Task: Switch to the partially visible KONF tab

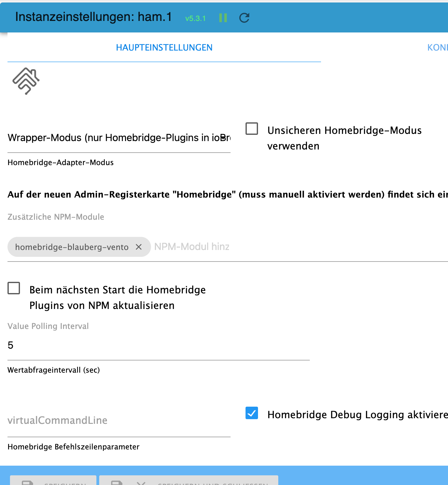Action: click(x=437, y=47)
